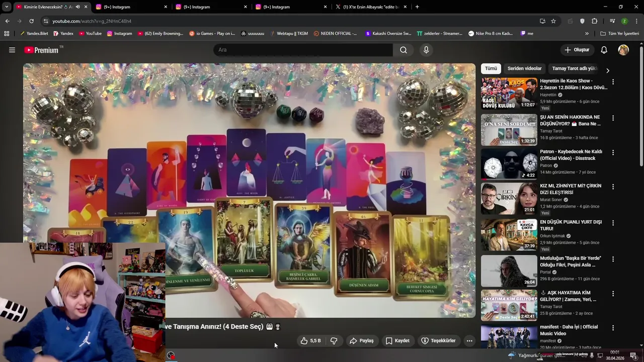This screenshot has width=644, height=362.
Task: Open Kakashi Oversize Sw bookmark
Action: (x=388, y=34)
